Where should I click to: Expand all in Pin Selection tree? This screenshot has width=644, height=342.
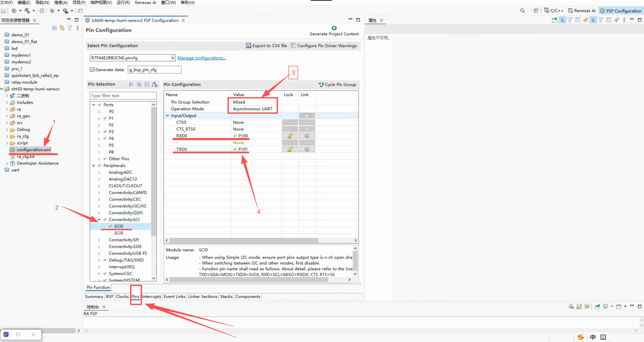click(139, 85)
